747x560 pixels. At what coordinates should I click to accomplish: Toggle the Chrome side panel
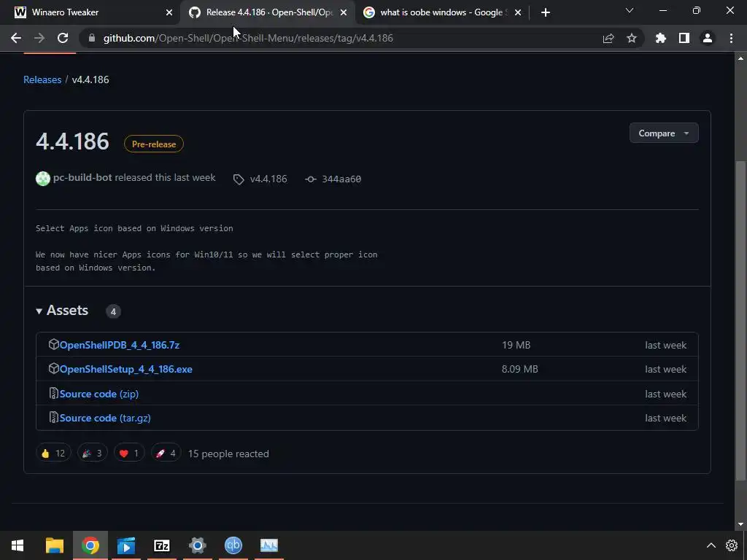[x=684, y=38]
